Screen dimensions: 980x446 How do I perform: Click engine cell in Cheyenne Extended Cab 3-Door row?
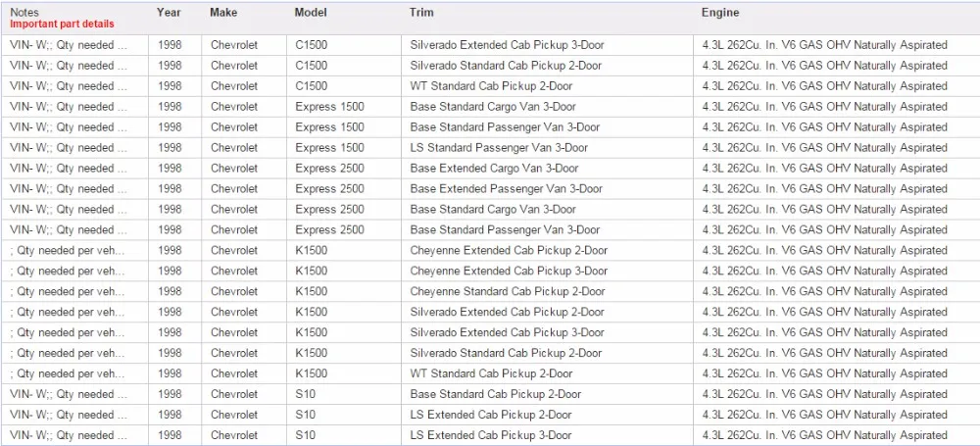pyautogui.click(x=825, y=272)
